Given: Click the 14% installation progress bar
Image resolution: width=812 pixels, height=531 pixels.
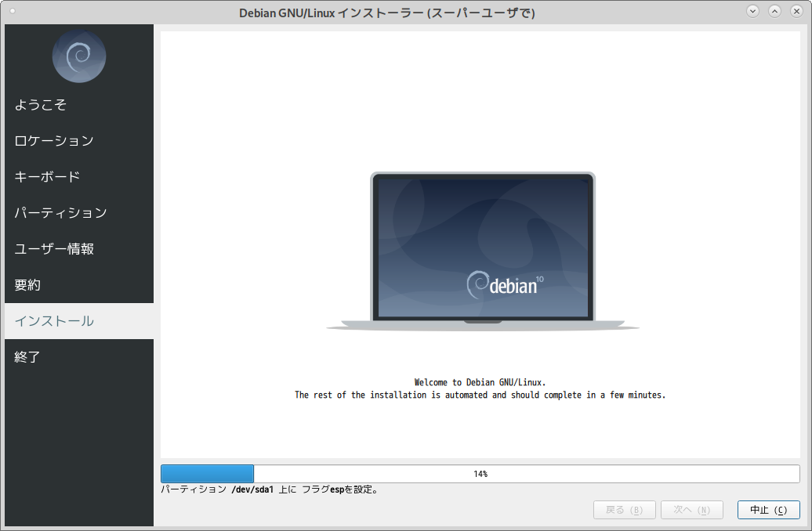Looking at the screenshot, I should (480, 474).
